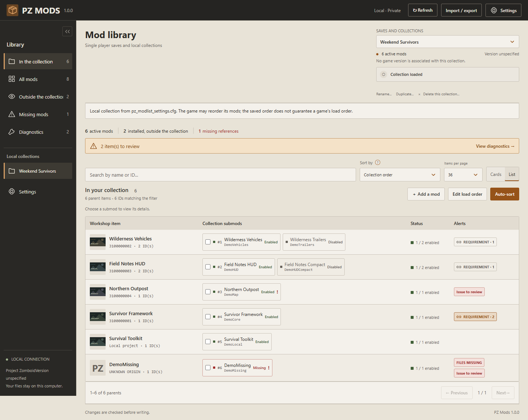Follow the View diagnostics link

click(495, 146)
